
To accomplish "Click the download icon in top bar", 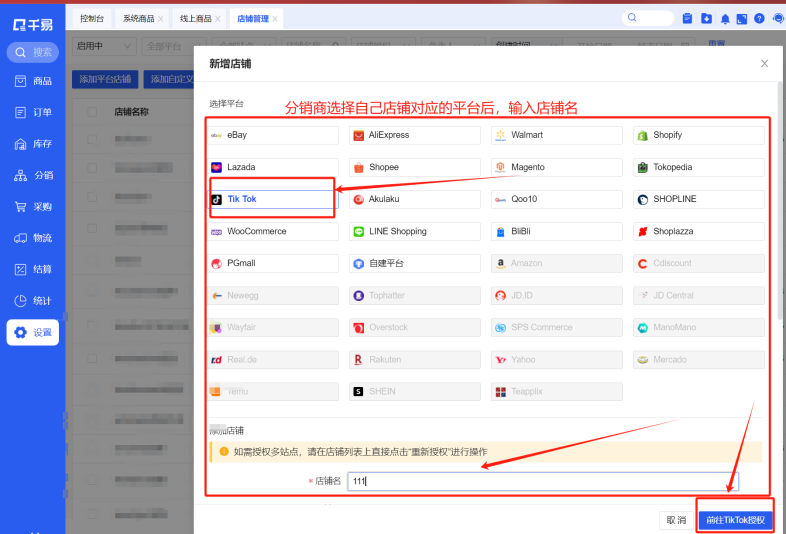I will coord(706,19).
